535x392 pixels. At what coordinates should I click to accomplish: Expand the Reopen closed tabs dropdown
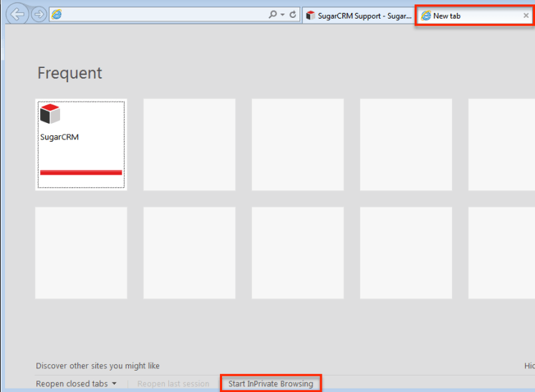76,384
